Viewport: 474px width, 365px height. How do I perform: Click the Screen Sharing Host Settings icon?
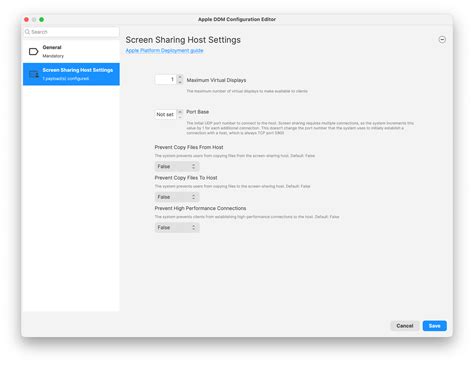point(34,74)
